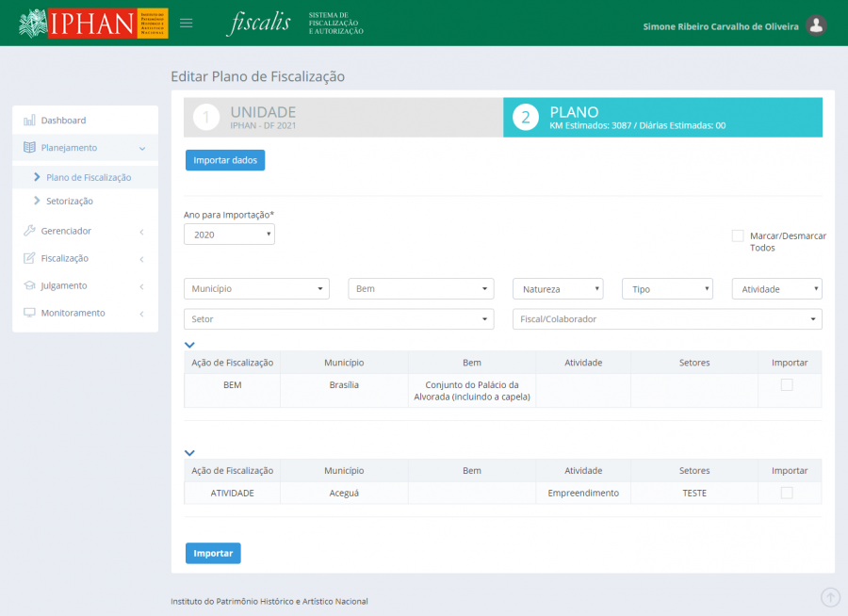This screenshot has height=616, width=848.
Task: Click the Julgamento gavel icon
Action: [x=29, y=285]
